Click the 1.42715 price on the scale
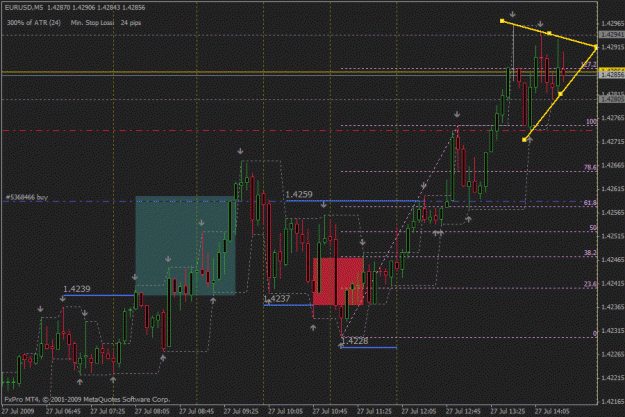Viewport: 625px width, 417px height. click(612, 142)
